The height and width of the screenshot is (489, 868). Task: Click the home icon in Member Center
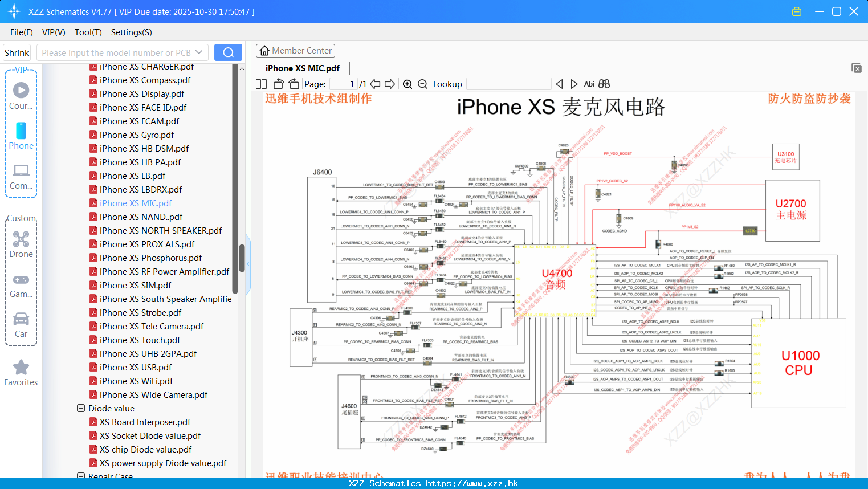(264, 51)
